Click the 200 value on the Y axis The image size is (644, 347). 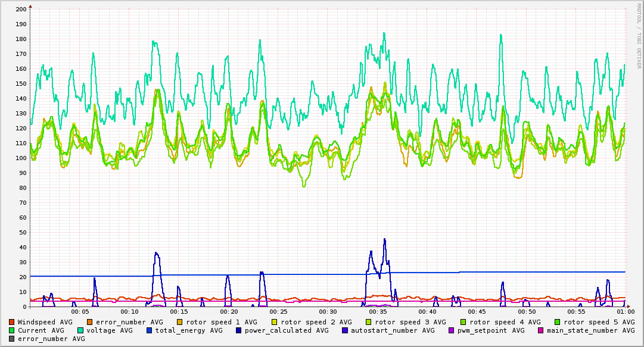(x=21, y=9)
